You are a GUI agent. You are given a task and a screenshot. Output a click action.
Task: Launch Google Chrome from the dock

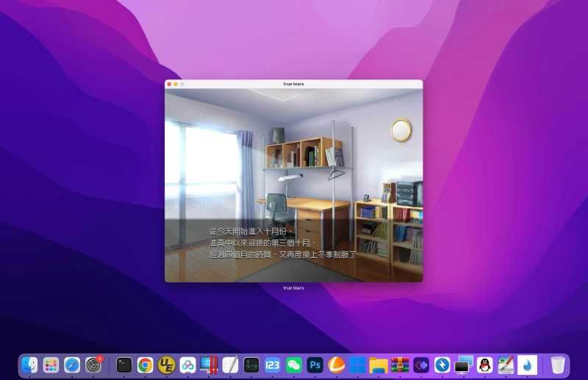point(145,365)
